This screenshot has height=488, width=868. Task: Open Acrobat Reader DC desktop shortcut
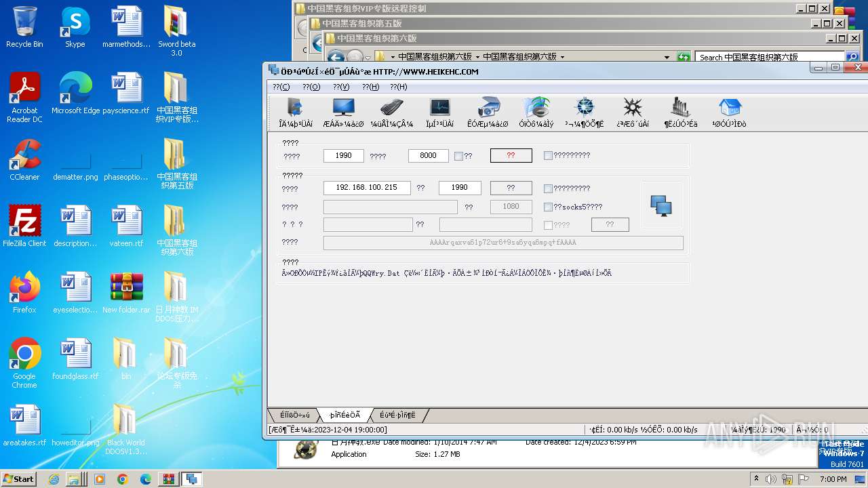click(x=25, y=98)
